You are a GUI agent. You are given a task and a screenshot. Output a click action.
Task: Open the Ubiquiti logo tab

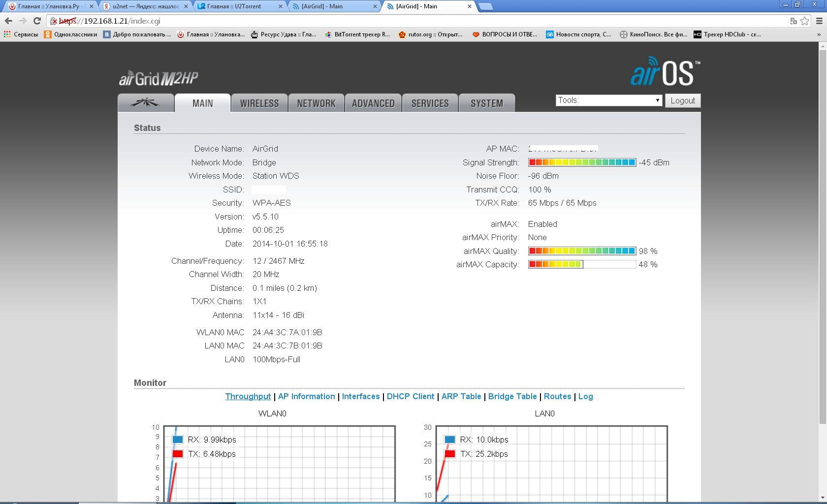146,103
